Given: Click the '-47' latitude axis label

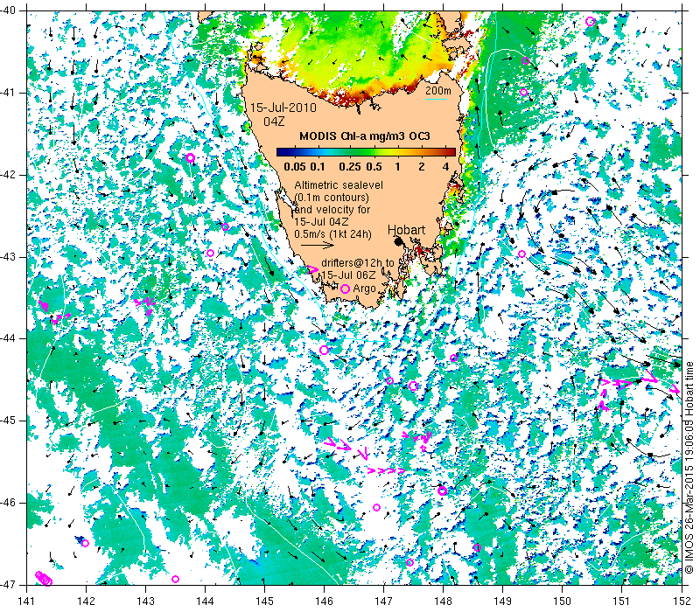Looking at the screenshot, I should [9, 584].
